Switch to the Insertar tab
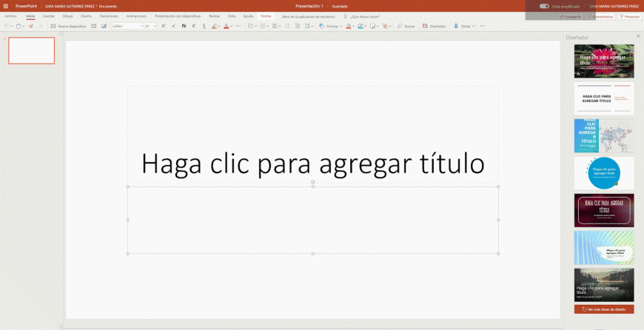This screenshot has height=330, width=644. (x=48, y=16)
